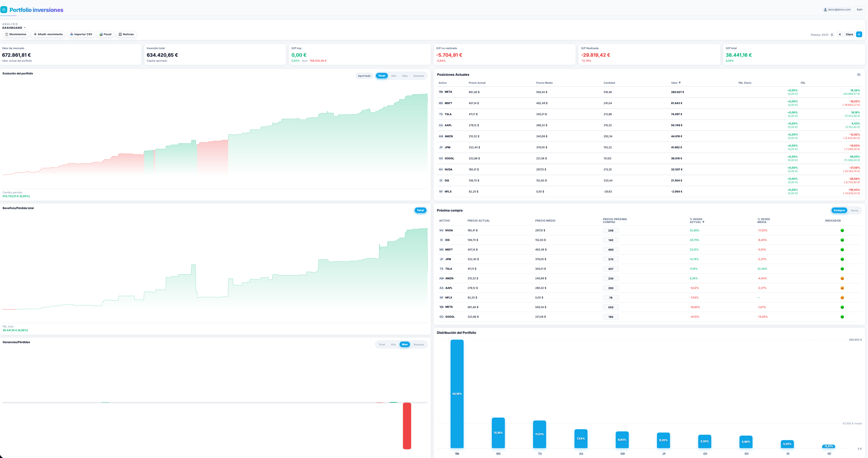
Task: Click the Salir button
Action: (x=860, y=10)
